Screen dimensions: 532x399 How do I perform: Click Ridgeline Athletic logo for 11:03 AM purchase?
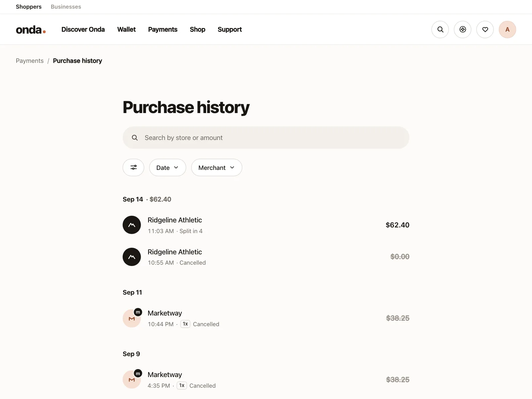[x=132, y=225]
